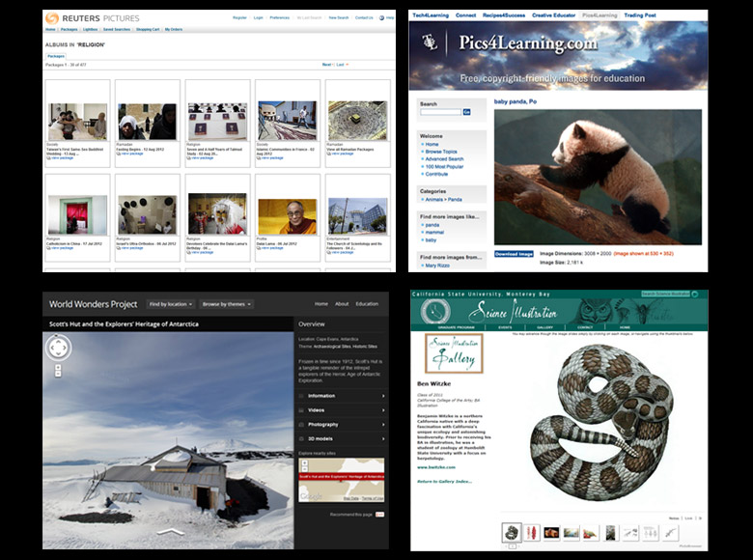Click the Download Image button
Screen dimensions: 753x560
[514, 254]
